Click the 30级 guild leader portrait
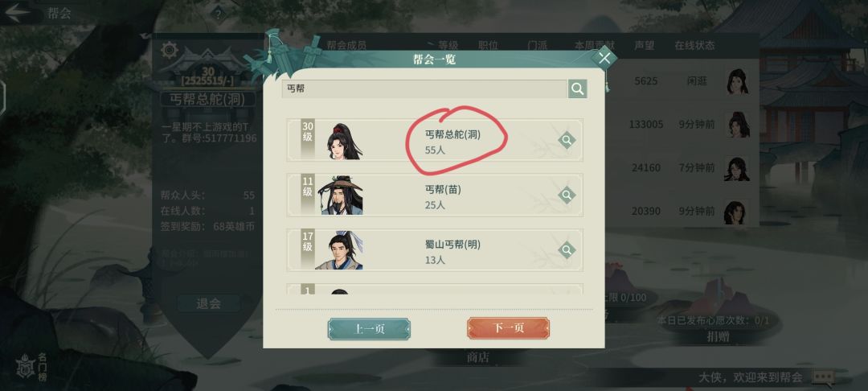 pyautogui.click(x=343, y=142)
